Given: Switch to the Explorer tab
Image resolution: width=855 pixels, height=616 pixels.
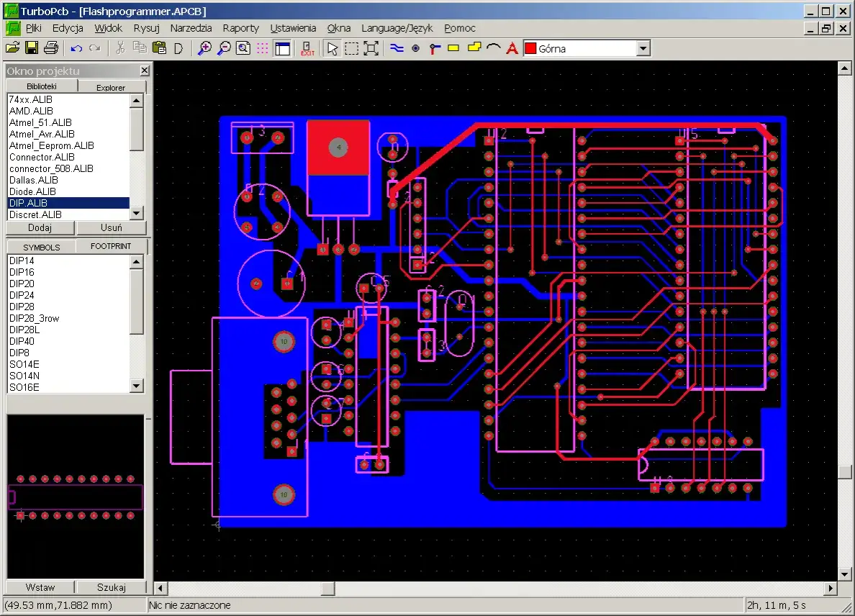Looking at the screenshot, I should (112, 87).
